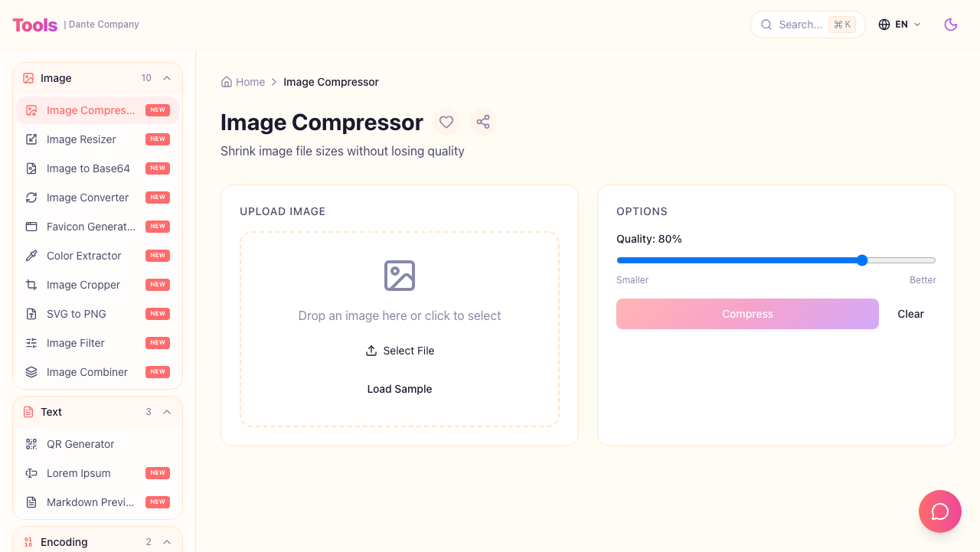Collapse the Text tools section

[167, 412]
